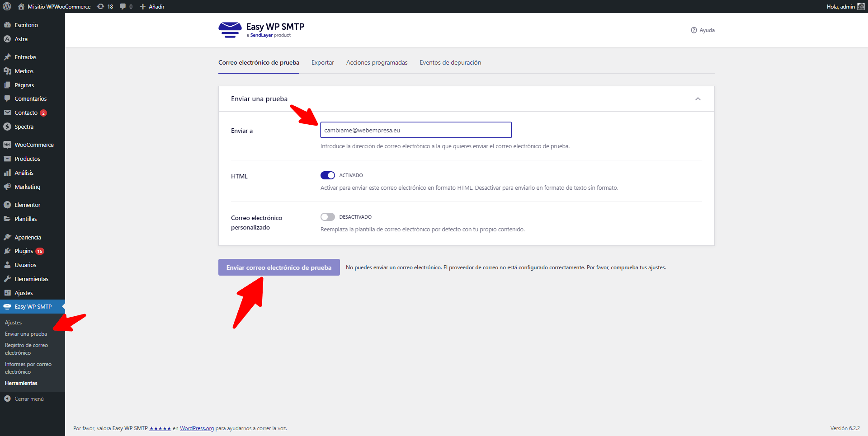Click the Medios media icon
The height and width of the screenshot is (436, 868).
7,71
